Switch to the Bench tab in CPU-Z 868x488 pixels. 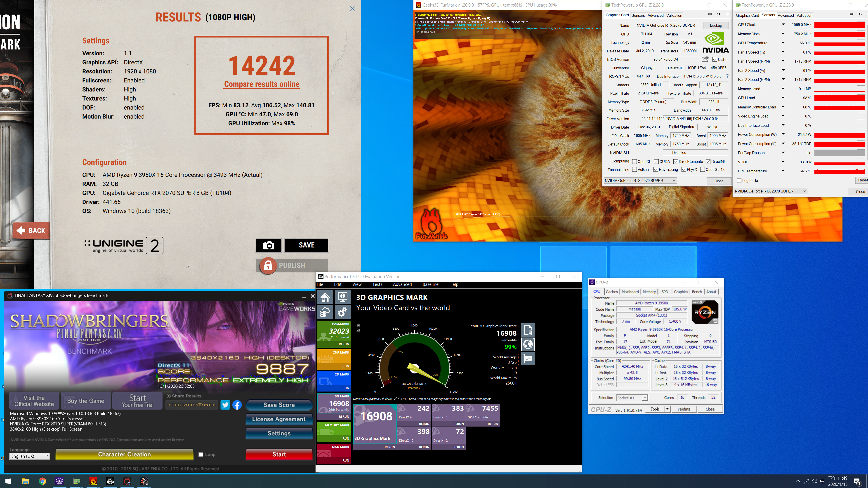click(697, 292)
